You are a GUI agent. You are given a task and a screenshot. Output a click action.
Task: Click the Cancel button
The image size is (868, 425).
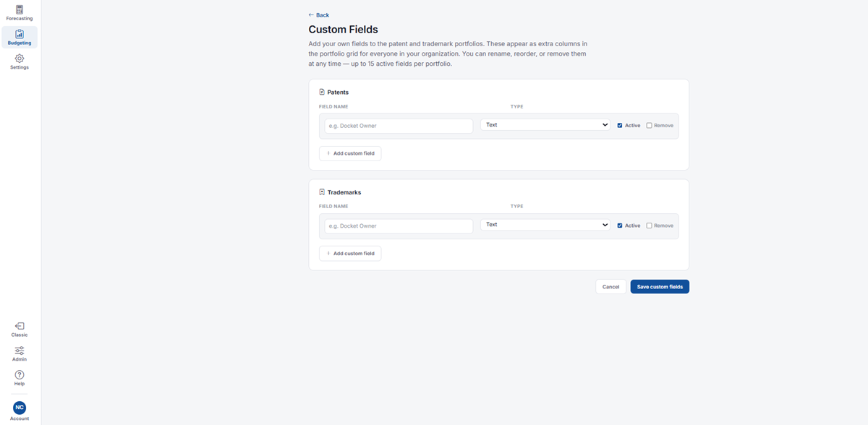[611, 287]
